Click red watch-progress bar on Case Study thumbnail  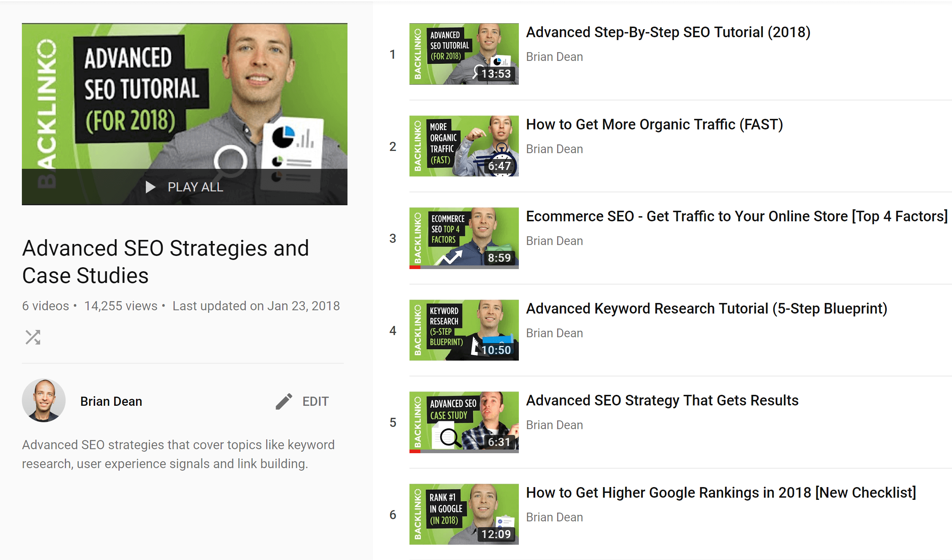415,451
